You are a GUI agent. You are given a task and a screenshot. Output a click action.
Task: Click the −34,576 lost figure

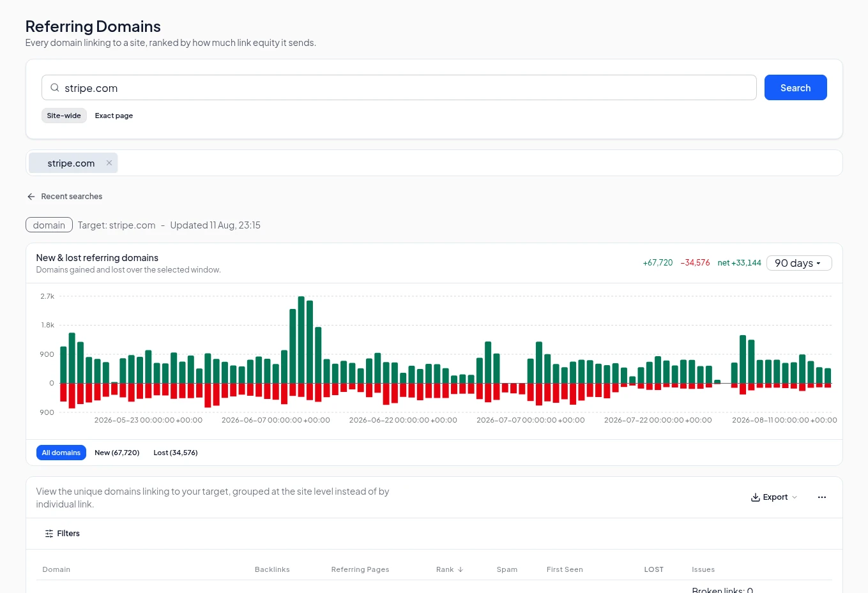[695, 263]
